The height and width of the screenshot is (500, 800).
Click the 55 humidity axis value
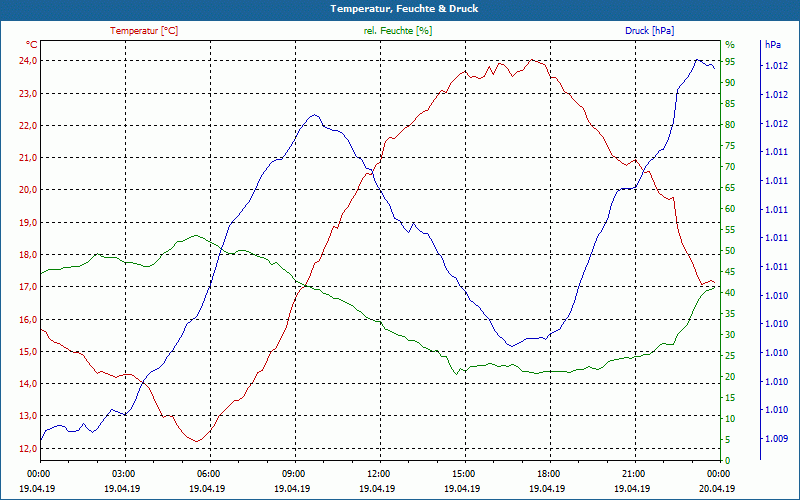[x=730, y=230]
